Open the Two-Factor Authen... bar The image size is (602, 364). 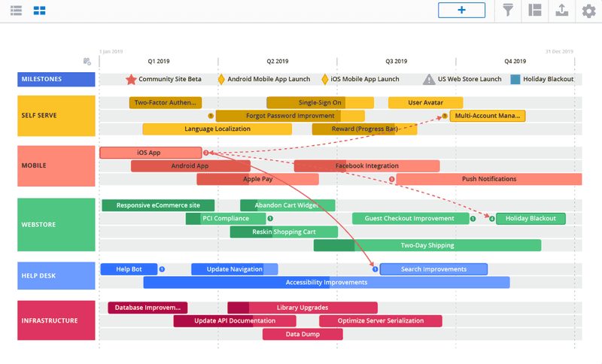[x=166, y=103]
